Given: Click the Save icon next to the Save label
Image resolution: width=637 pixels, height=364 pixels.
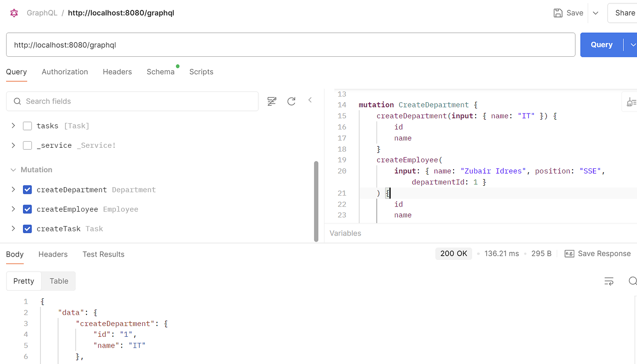Looking at the screenshot, I should [x=558, y=13].
